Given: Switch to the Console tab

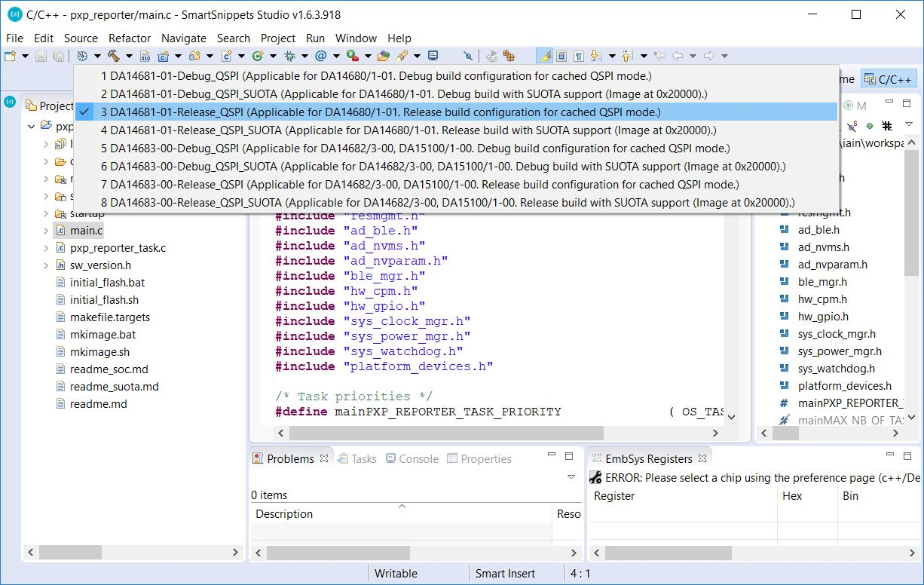Looking at the screenshot, I should pyautogui.click(x=412, y=458).
